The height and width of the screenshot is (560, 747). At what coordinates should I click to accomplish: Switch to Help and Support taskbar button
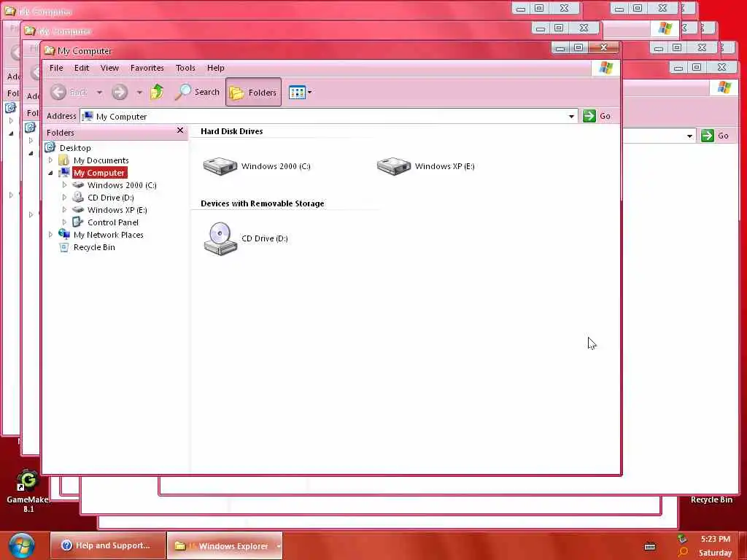[108, 545]
